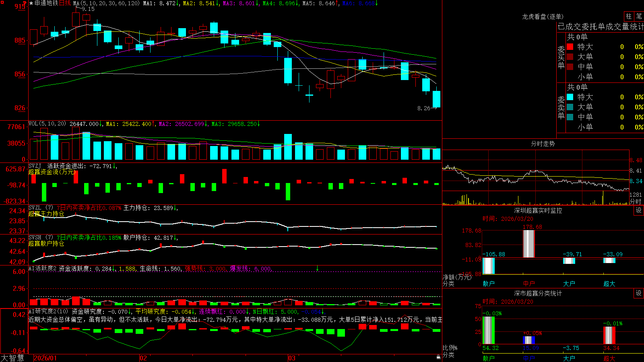Open the MA(5,10,20,30,60,120) indicator parameters
The width and height of the screenshot is (644, 362).
(x=106, y=3)
